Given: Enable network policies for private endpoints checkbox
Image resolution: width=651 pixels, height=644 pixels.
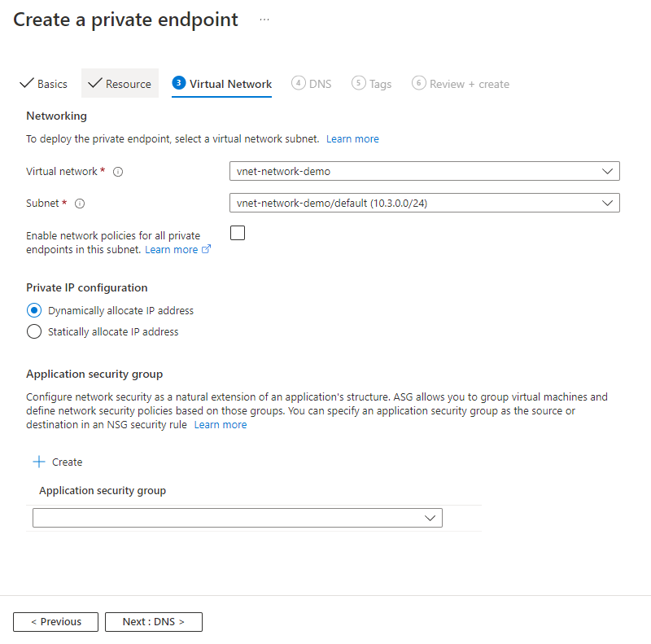Looking at the screenshot, I should tap(238, 233).
